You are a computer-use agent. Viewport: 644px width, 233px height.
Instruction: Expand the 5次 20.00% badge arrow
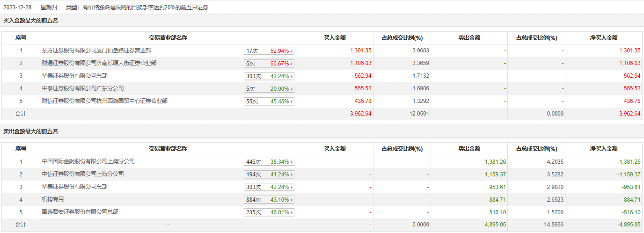coord(293,89)
